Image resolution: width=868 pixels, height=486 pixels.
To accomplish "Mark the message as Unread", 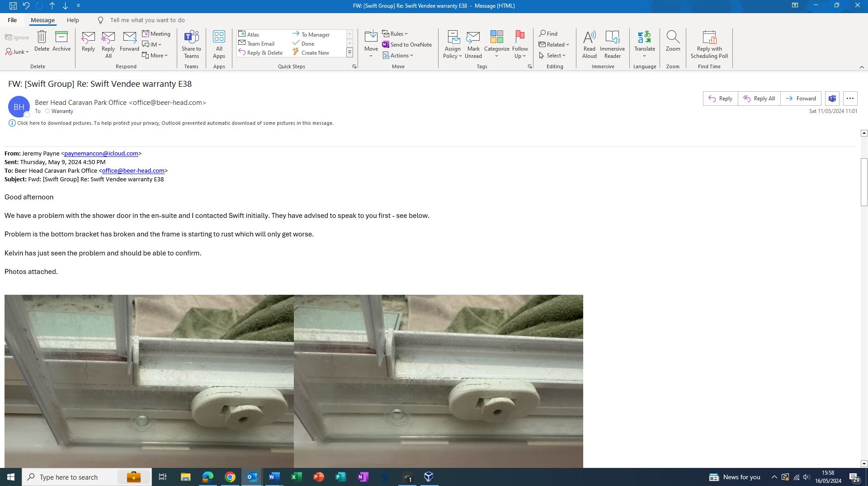I will coord(473,44).
